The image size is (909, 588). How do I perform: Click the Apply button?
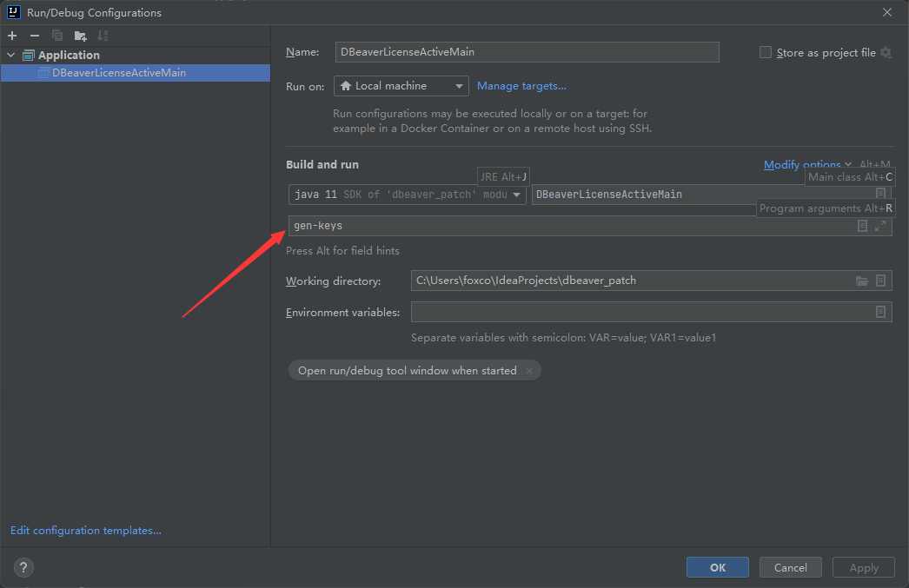click(x=864, y=567)
